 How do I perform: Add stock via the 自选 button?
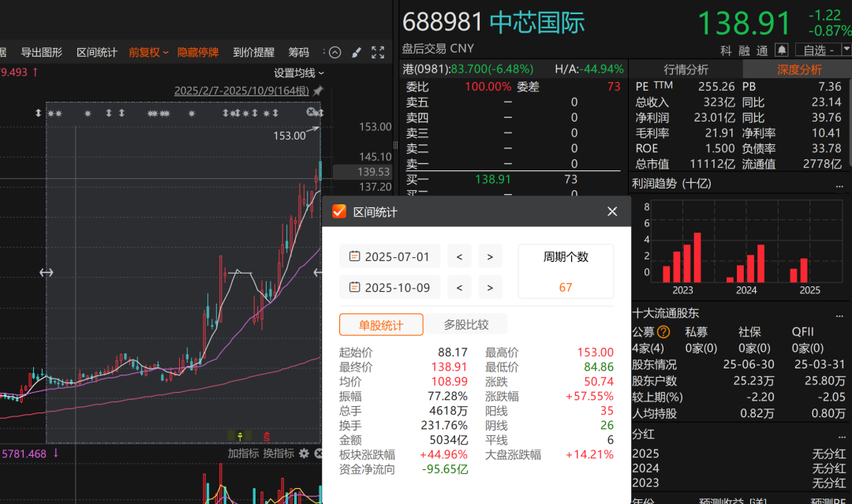[818, 50]
